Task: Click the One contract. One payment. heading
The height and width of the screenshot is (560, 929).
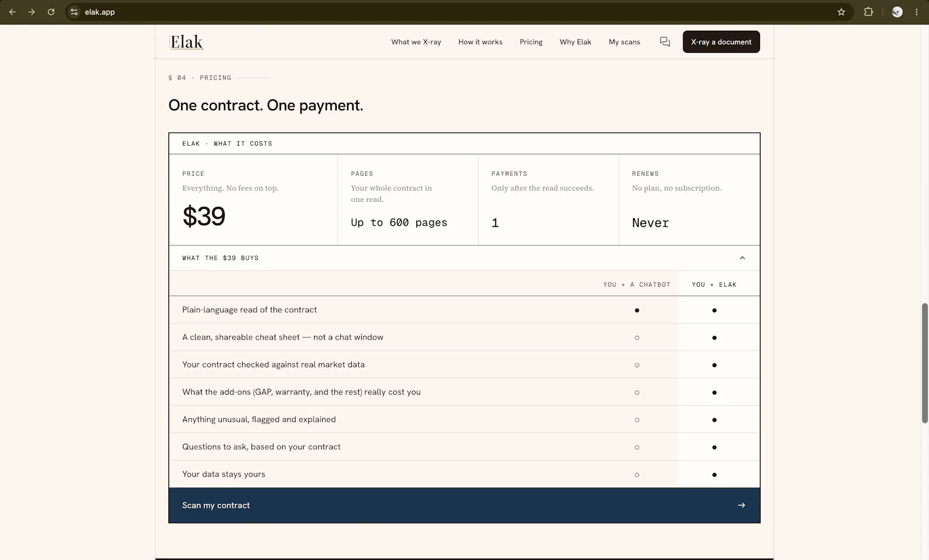Action: point(266,105)
